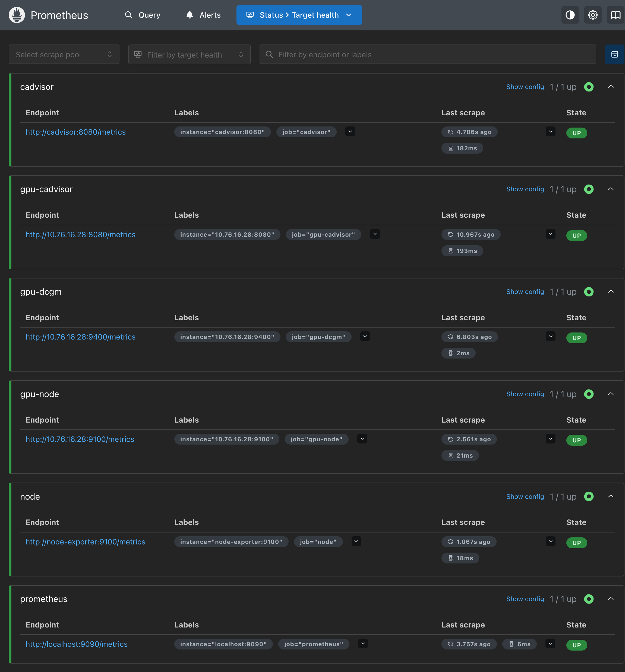Collapse the cadvisor pool panel
625x672 pixels.
611,87
